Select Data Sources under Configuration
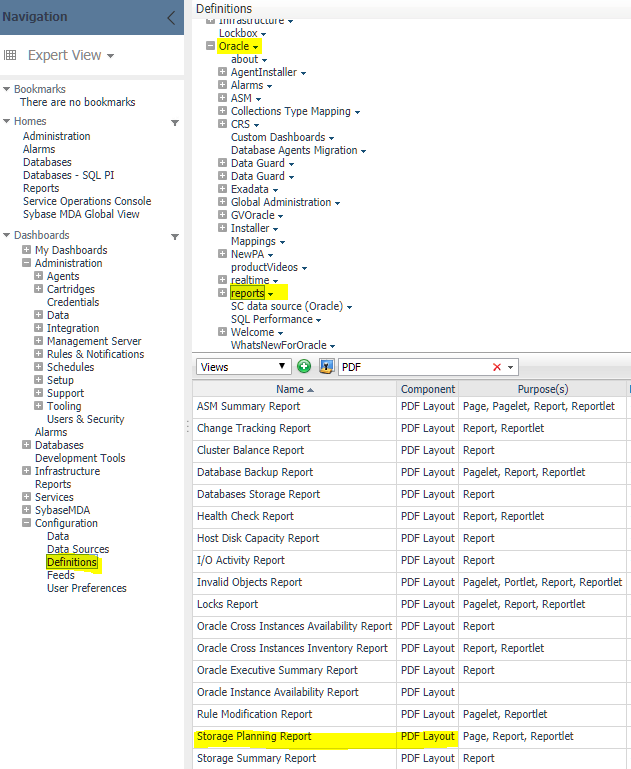 [x=78, y=549]
